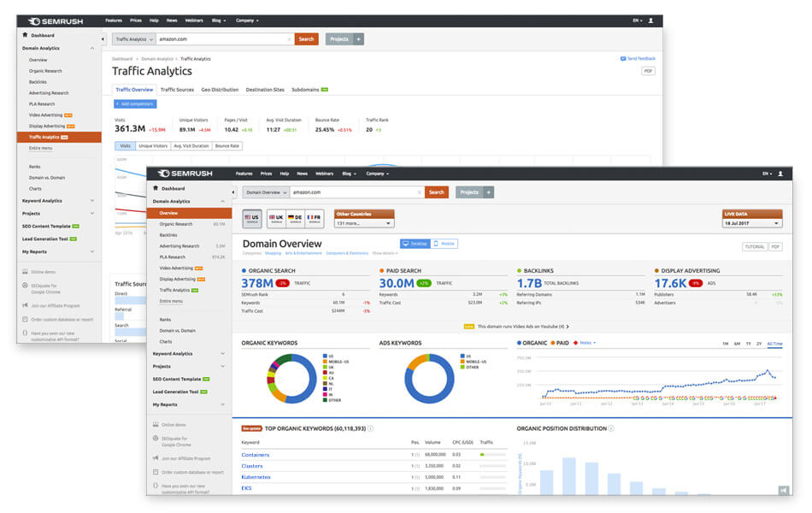Collapse sidebar arrow in Traffic Analytics window

(103, 38)
